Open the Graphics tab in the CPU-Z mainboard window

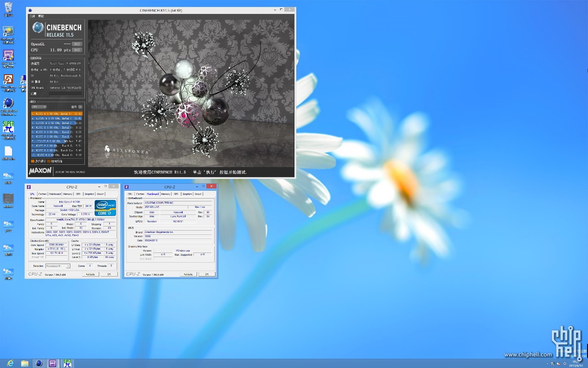[187, 194]
